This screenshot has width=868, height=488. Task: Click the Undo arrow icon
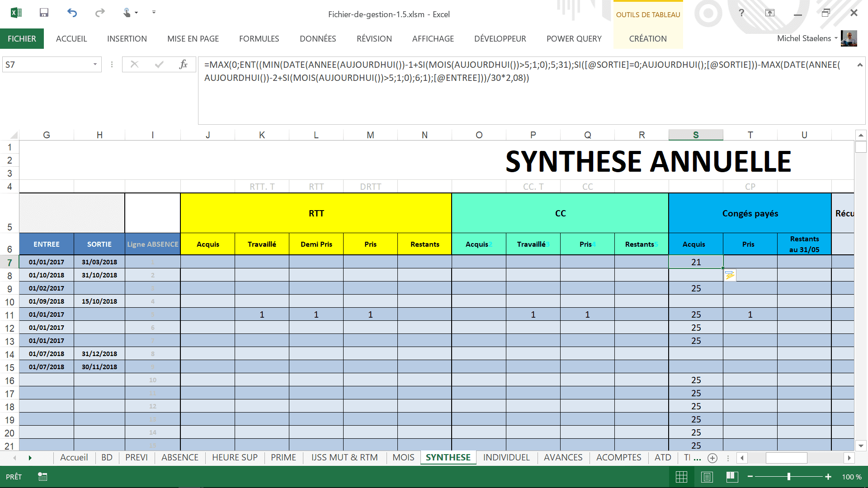(x=72, y=13)
